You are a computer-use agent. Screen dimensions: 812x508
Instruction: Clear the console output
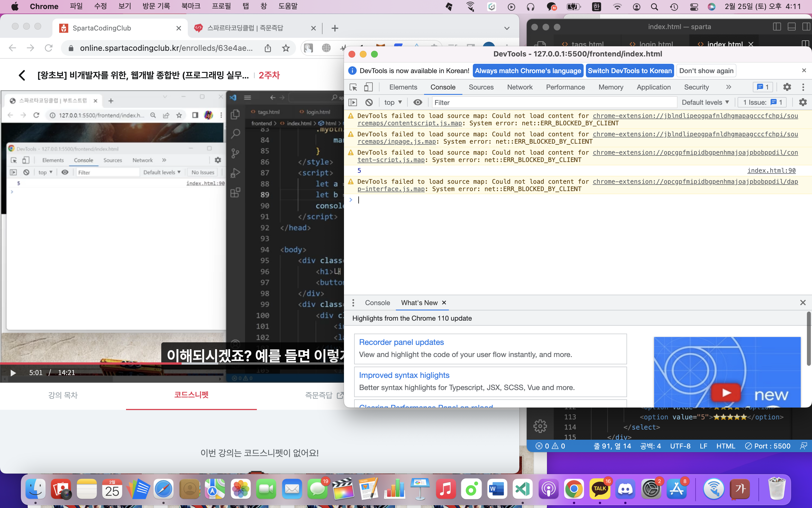[369, 102]
